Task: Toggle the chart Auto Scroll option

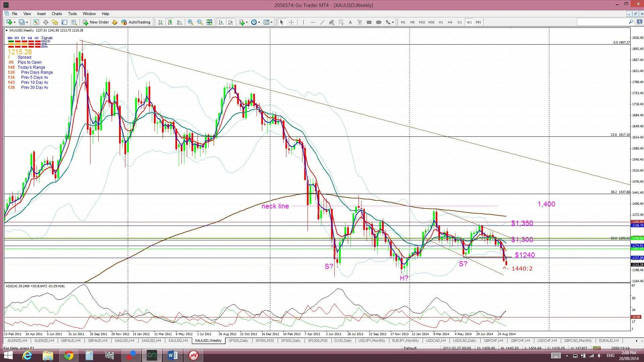Action: [x=221, y=22]
